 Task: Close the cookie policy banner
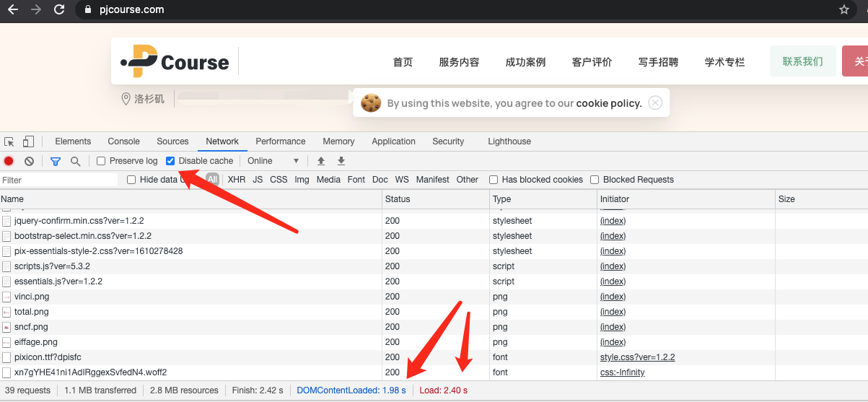click(655, 102)
